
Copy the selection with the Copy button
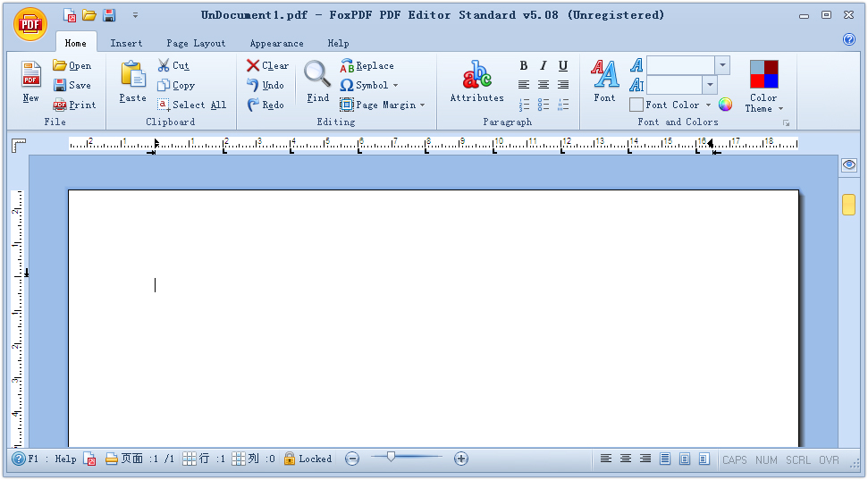[176, 85]
